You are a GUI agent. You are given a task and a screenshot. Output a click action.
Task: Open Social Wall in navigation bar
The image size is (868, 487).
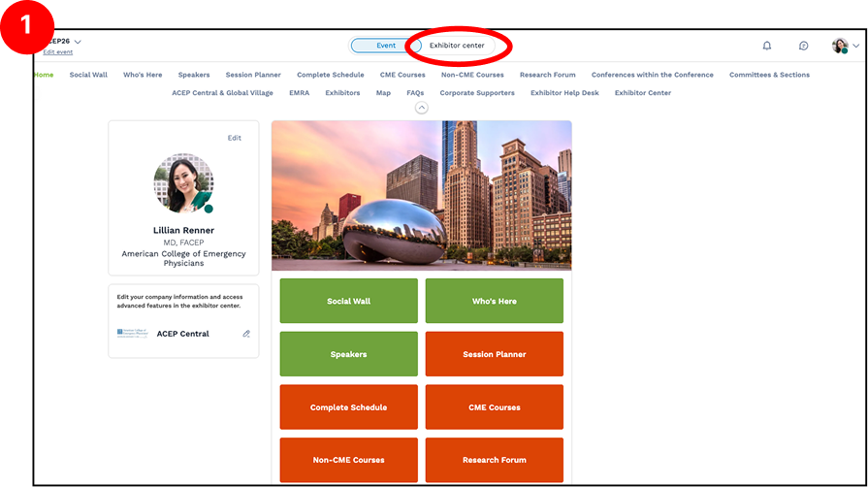point(88,75)
